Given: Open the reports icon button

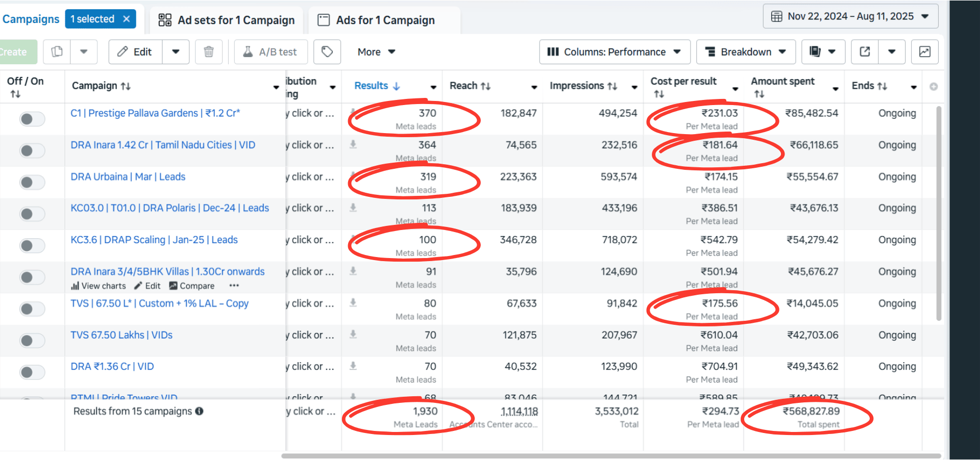Looking at the screenshot, I should click(816, 52).
